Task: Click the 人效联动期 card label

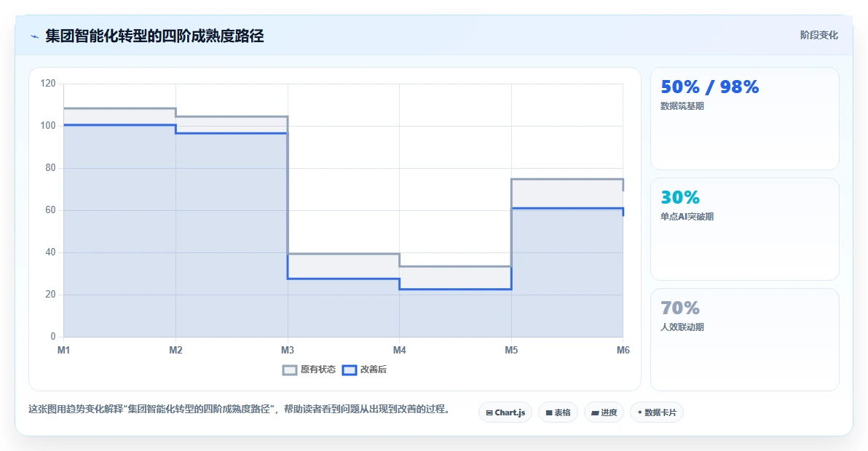Action: tap(682, 327)
